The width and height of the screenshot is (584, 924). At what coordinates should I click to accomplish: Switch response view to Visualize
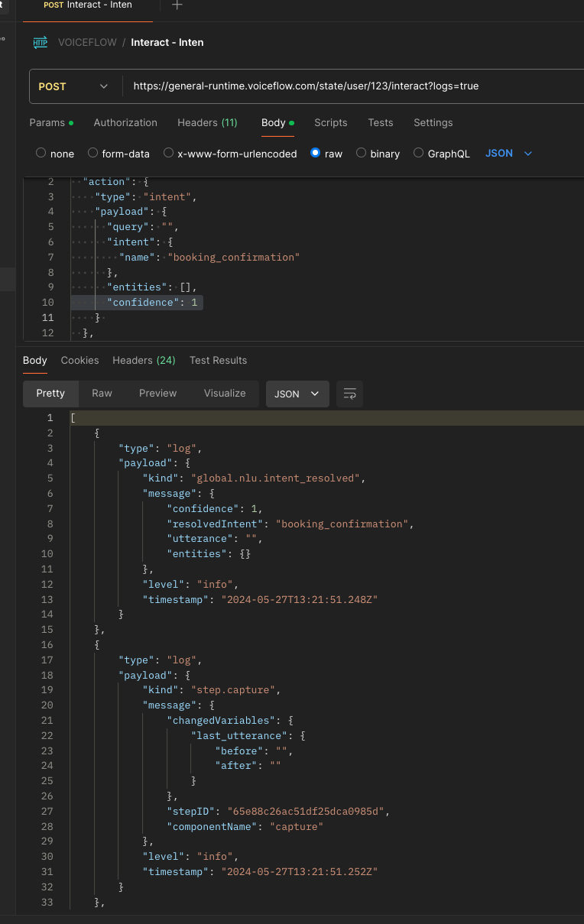225,394
